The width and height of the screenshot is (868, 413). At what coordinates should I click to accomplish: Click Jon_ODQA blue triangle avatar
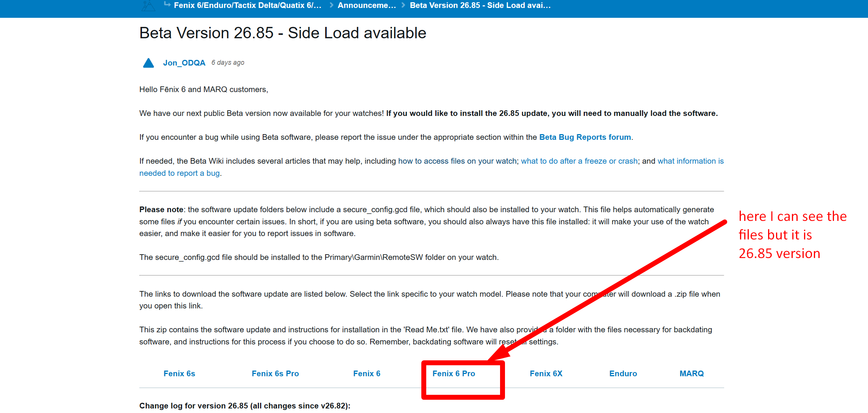(x=148, y=63)
